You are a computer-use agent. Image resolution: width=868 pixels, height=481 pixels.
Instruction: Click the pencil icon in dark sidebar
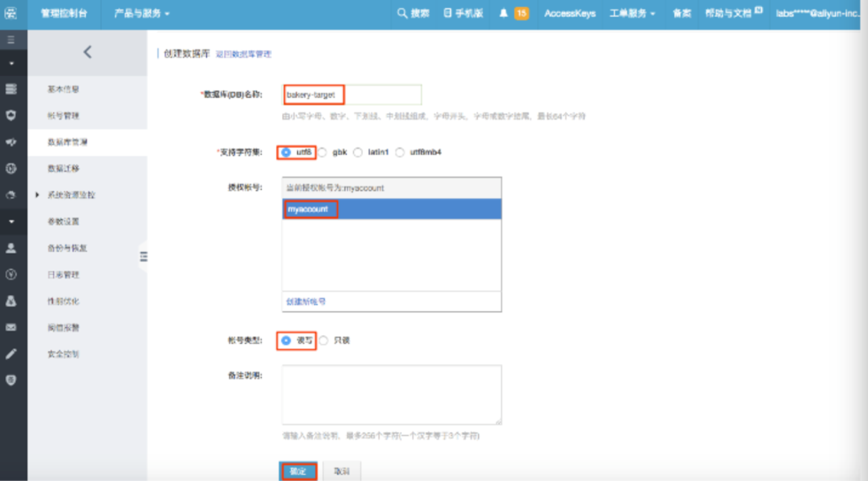tap(12, 353)
